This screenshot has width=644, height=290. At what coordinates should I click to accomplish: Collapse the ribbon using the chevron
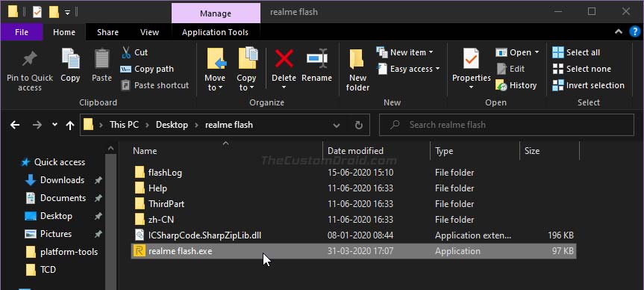click(x=618, y=32)
